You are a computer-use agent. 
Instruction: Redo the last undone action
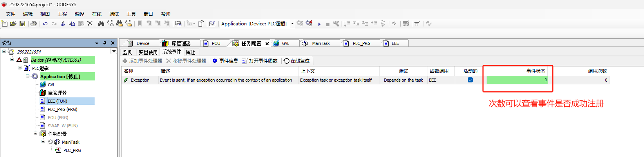coord(54,23)
